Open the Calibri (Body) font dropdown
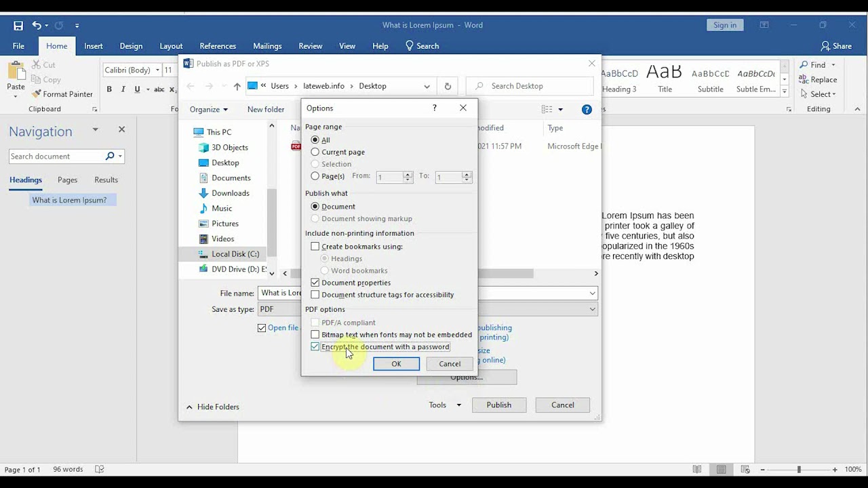Screen dimensions: 868x488 point(157,70)
